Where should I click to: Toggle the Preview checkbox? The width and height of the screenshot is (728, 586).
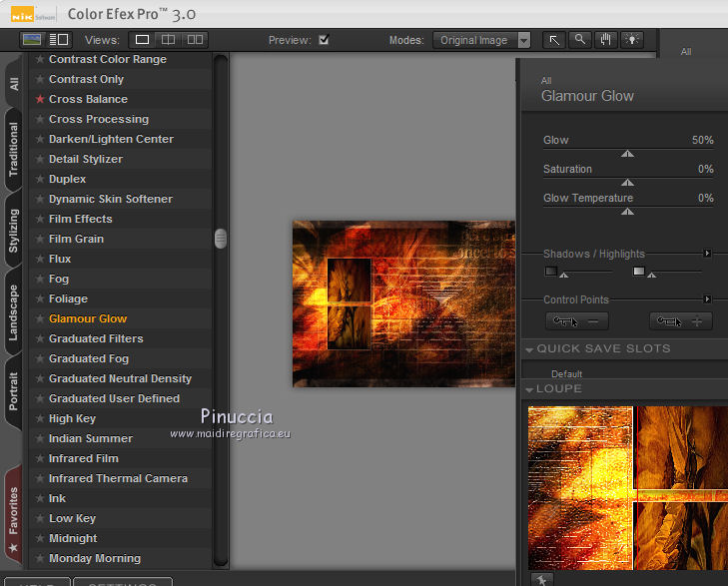click(323, 40)
